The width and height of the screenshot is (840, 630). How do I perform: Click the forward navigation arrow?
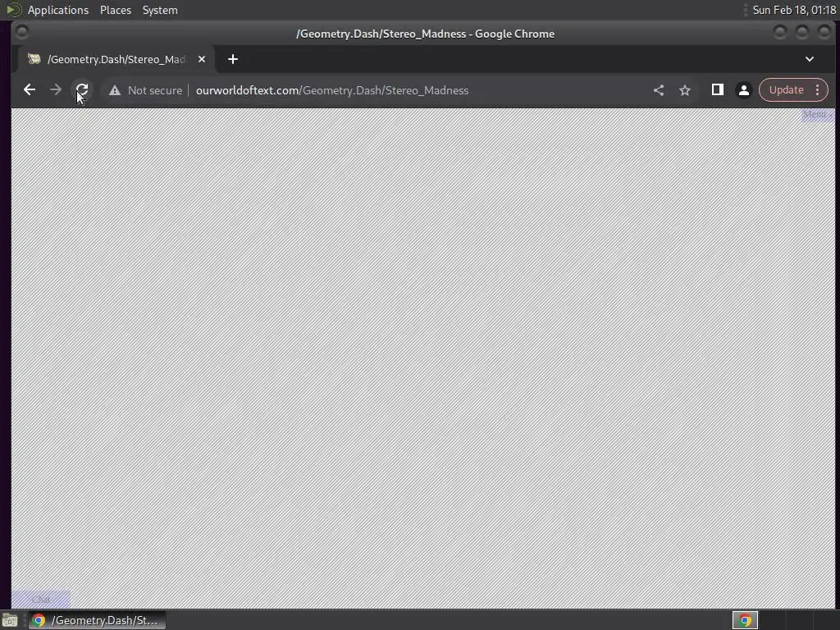coord(55,90)
